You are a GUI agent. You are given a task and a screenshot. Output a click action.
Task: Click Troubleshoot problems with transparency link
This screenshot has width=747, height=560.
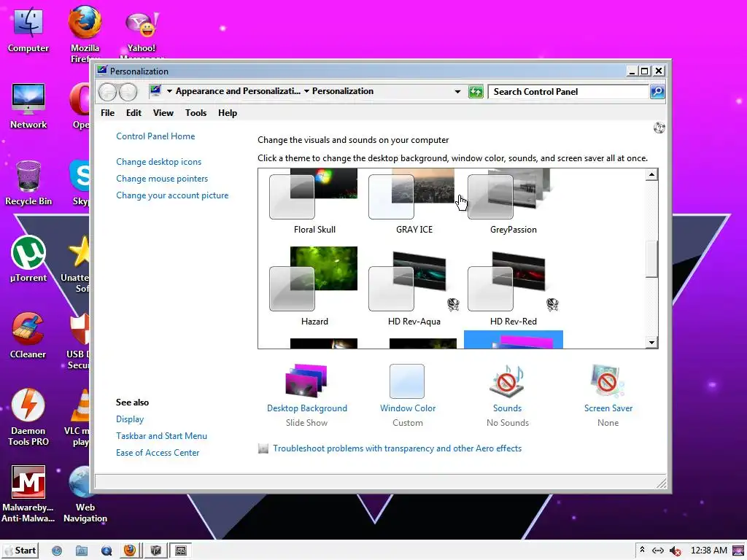point(397,448)
